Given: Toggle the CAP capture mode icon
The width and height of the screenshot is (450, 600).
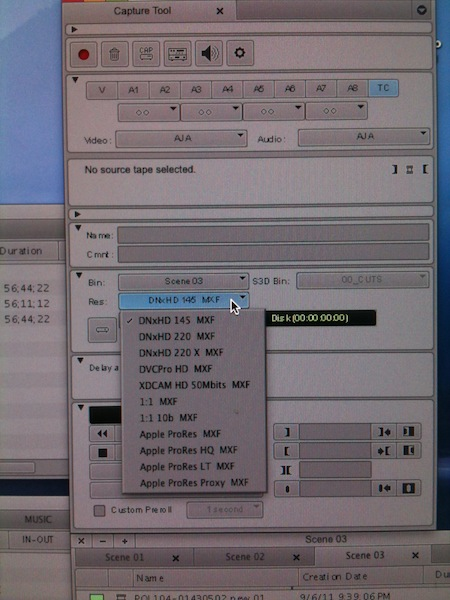Looking at the screenshot, I should tap(146, 54).
